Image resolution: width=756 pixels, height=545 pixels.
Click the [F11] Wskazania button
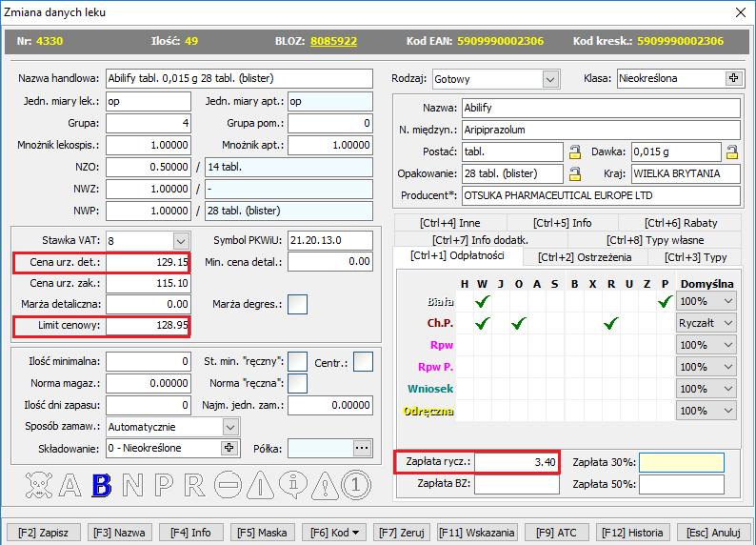click(x=477, y=533)
